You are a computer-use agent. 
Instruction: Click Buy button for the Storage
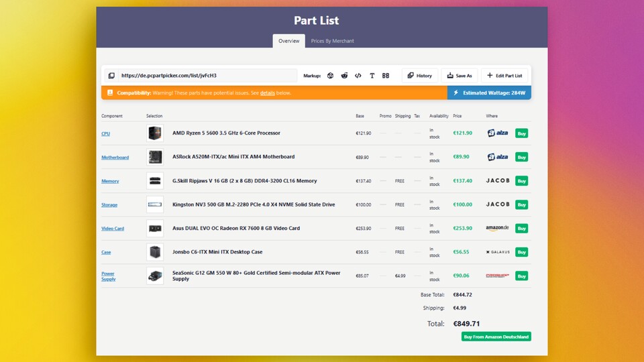point(522,205)
